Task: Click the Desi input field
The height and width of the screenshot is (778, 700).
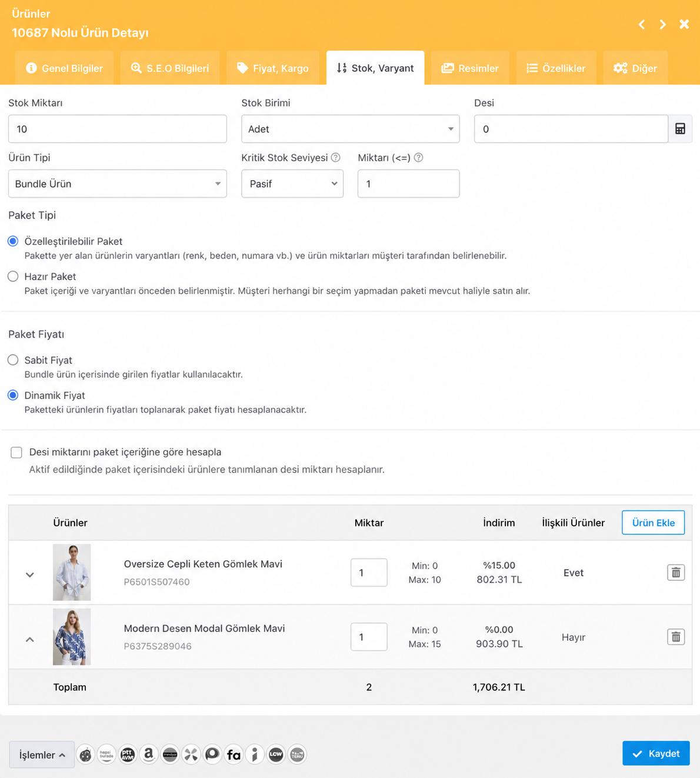Action: pyautogui.click(x=571, y=129)
